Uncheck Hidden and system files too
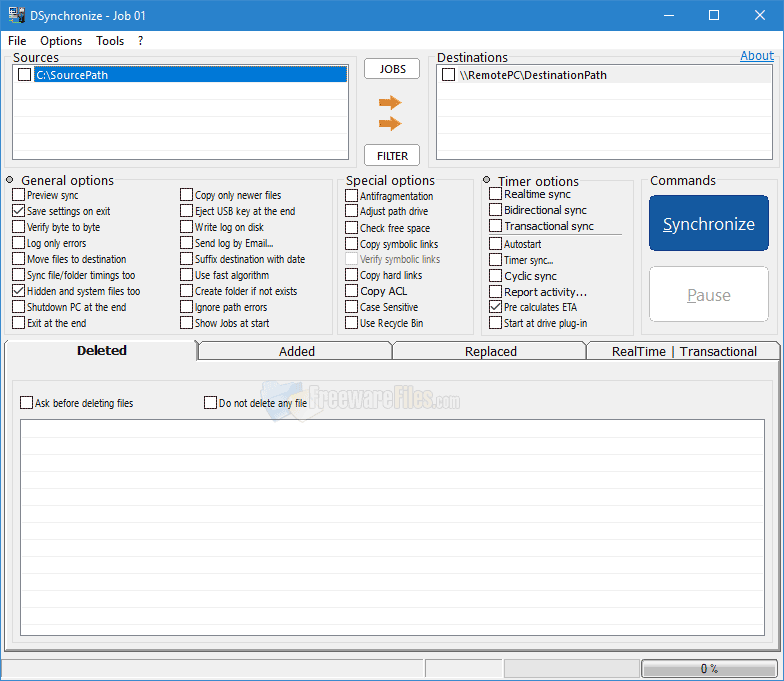Viewport: 784px width, 681px height. [x=18, y=291]
